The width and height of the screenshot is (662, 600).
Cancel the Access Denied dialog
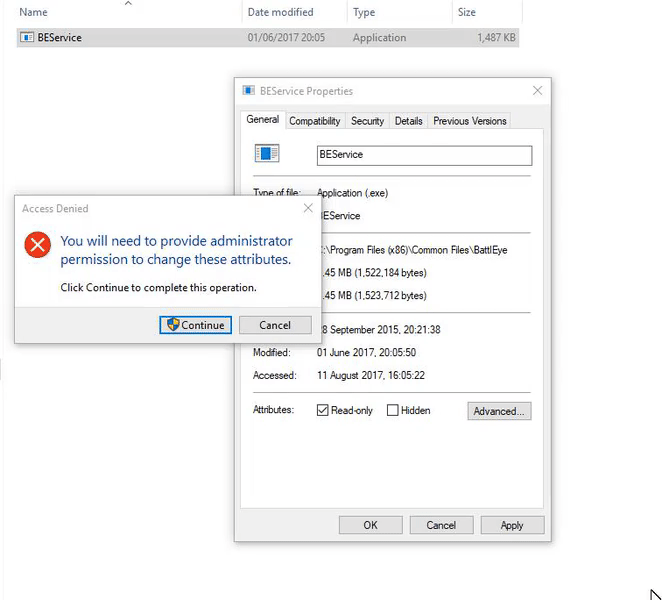tap(275, 325)
